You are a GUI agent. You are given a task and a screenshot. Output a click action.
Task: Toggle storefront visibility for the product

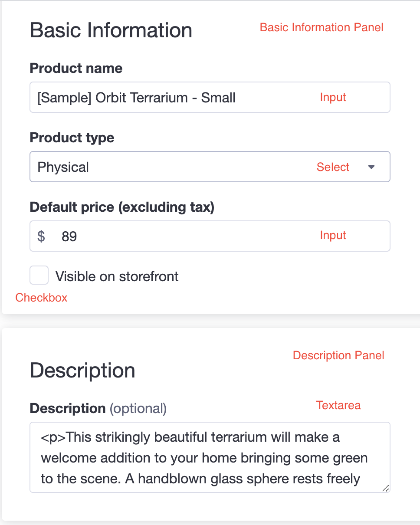pyautogui.click(x=39, y=275)
